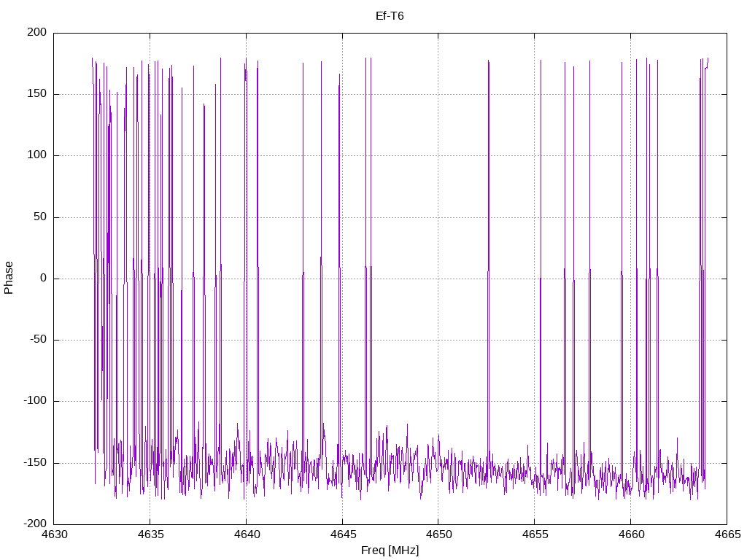
Task: Click the y-axis tick label 50
Action: 41,217
